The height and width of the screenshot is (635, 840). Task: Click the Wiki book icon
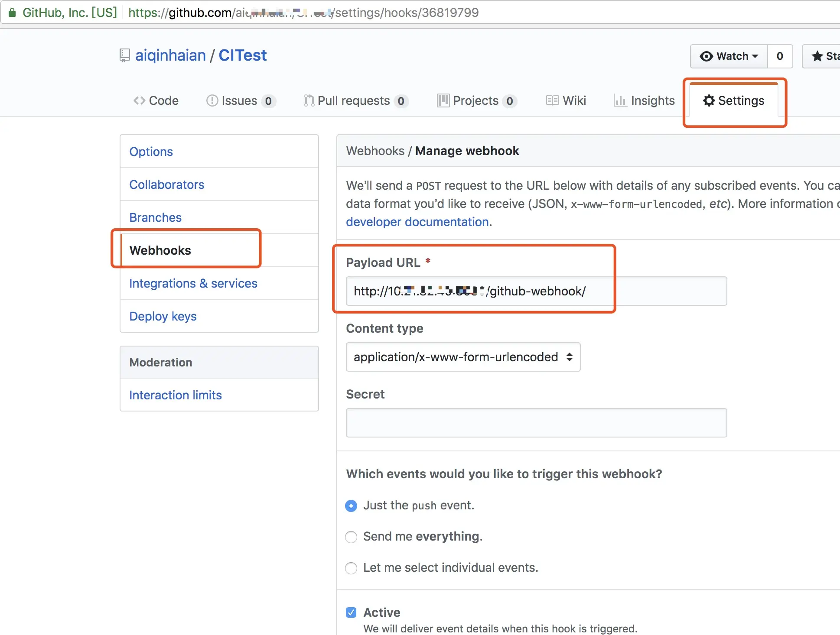pos(552,100)
